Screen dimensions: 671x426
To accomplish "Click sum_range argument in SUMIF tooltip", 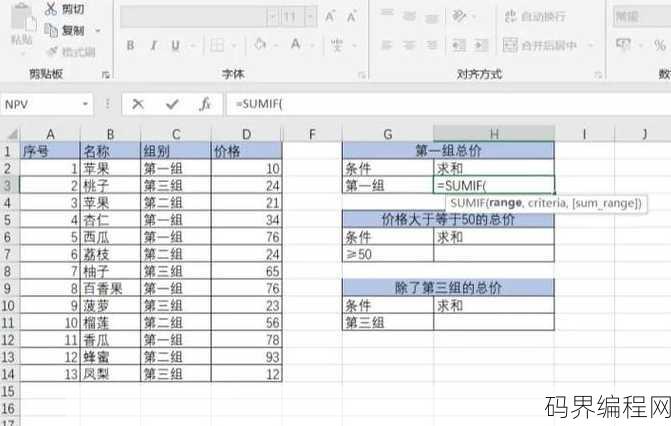I will click(606, 203).
